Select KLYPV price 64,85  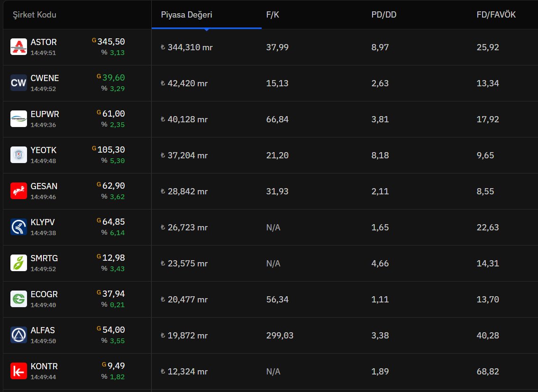tap(114, 222)
